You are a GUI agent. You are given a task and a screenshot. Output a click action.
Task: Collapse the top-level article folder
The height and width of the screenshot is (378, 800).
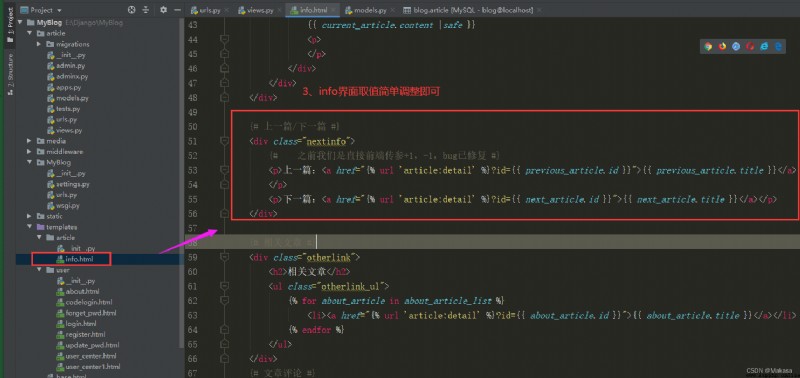coord(31,33)
